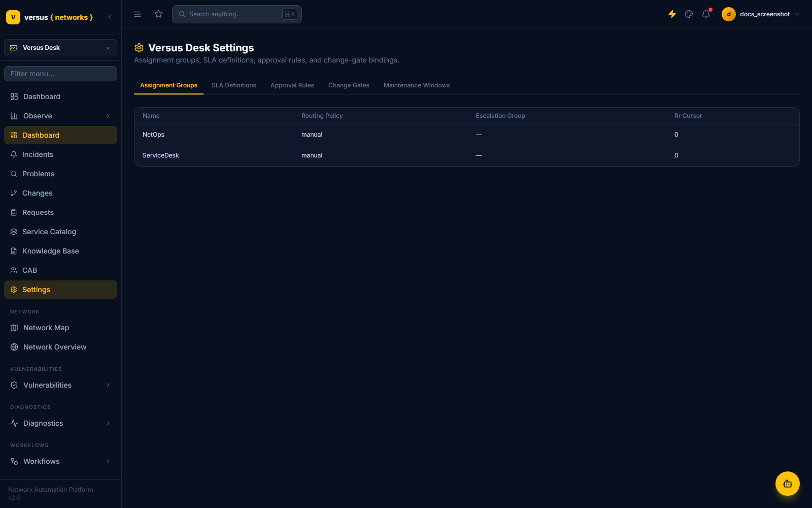This screenshot has height=508, width=812.
Task: Click the Problems magnifier icon in sidebar
Action: tap(14, 174)
